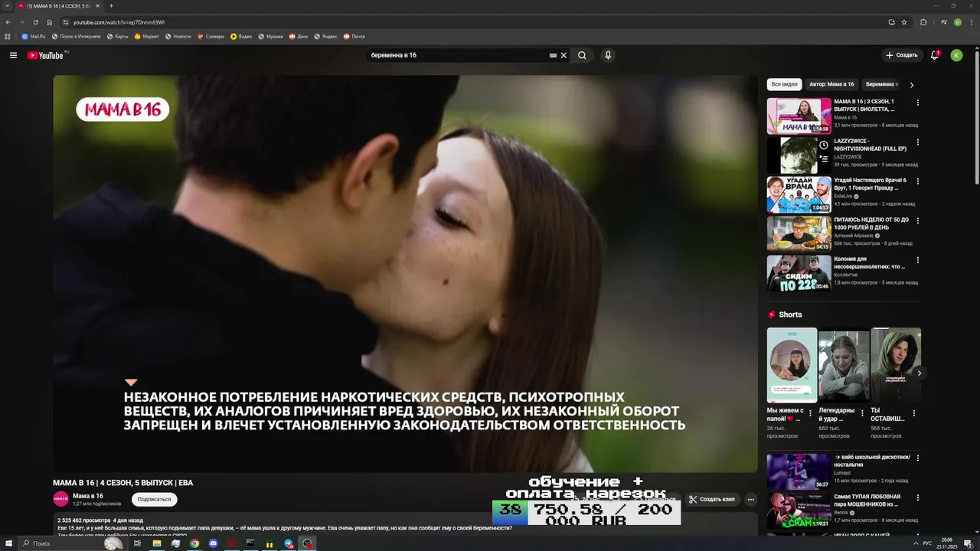Click in the search field 'беременна в 16'
The image size is (980, 551).
456,55
